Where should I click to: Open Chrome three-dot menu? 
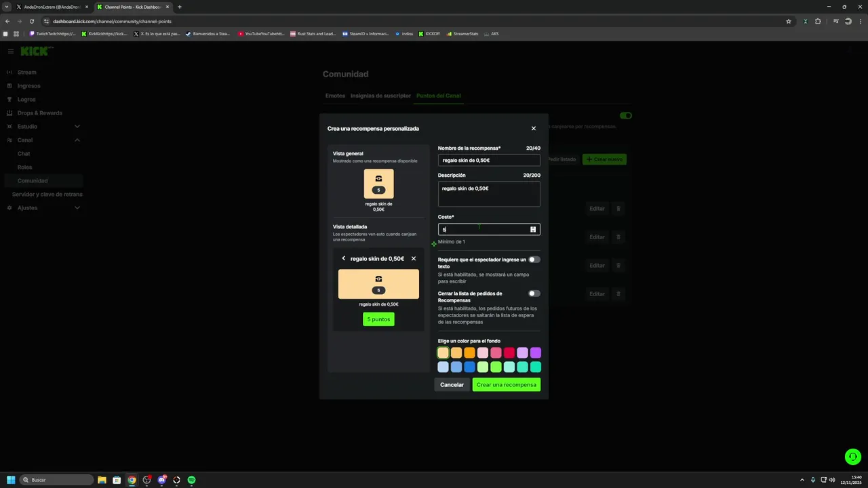pyautogui.click(x=860, y=21)
